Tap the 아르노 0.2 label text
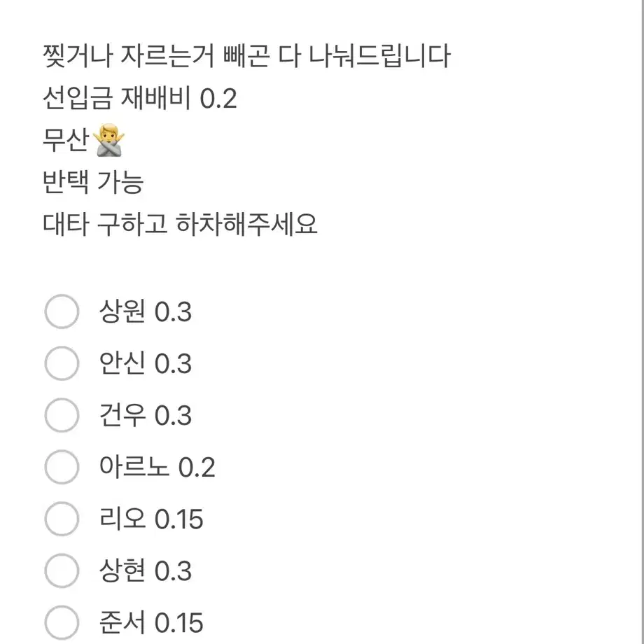Screen dimensions: 644x644 pos(157,468)
